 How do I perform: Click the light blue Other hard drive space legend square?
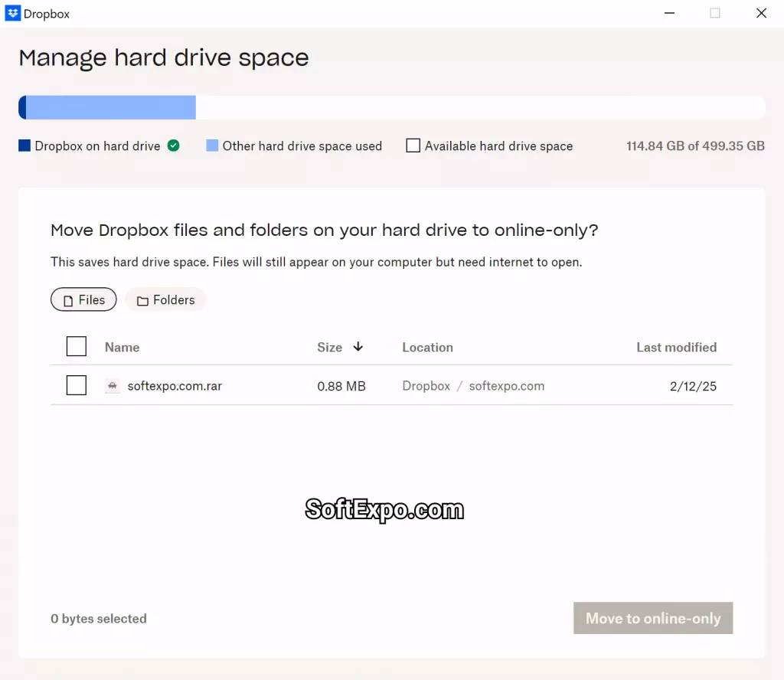(211, 145)
